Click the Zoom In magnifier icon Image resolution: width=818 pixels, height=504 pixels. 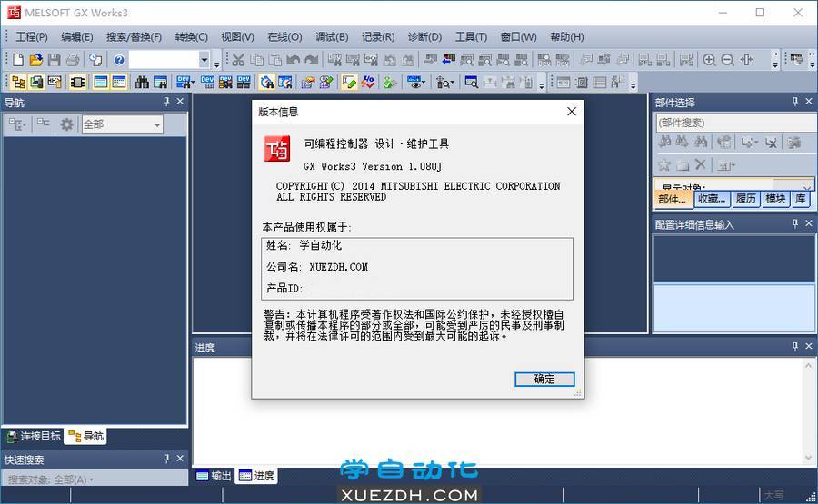[x=709, y=60]
